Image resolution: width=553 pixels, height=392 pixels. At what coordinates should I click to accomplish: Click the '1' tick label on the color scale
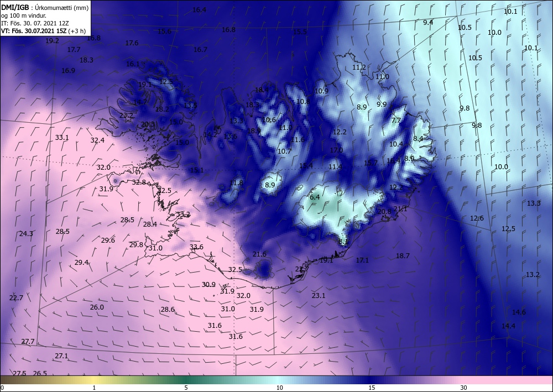point(94,388)
